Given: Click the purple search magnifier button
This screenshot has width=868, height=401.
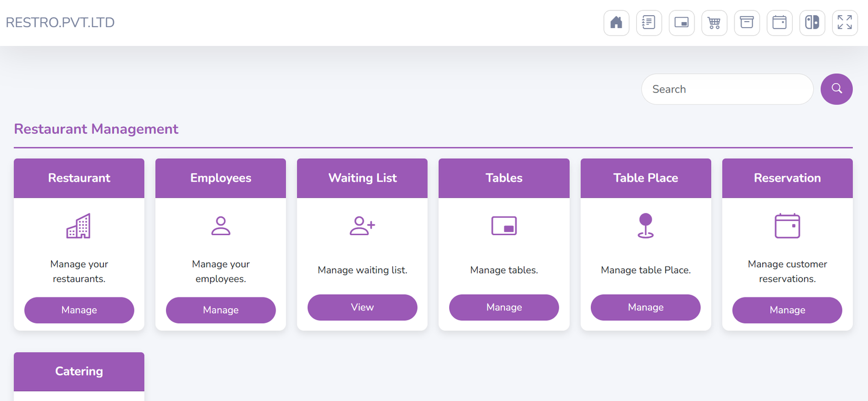Looking at the screenshot, I should click(x=836, y=89).
